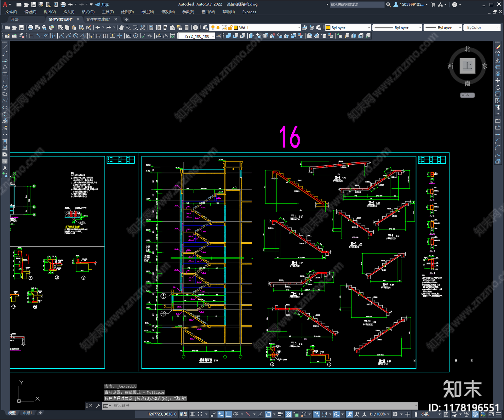The width and height of the screenshot is (504, 420).
Task: Toggle the layer lock icon for WALL
Action: [230, 28]
